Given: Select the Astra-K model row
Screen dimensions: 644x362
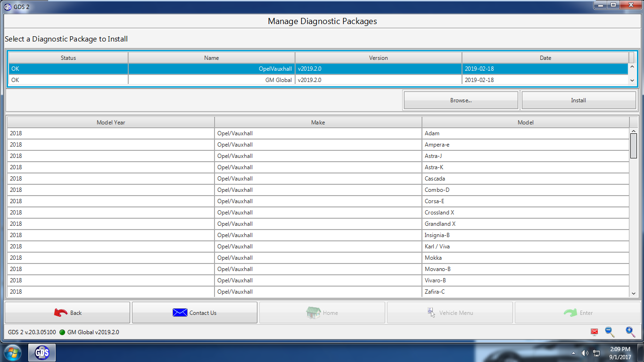Looking at the screenshot, I should (318, 167).
